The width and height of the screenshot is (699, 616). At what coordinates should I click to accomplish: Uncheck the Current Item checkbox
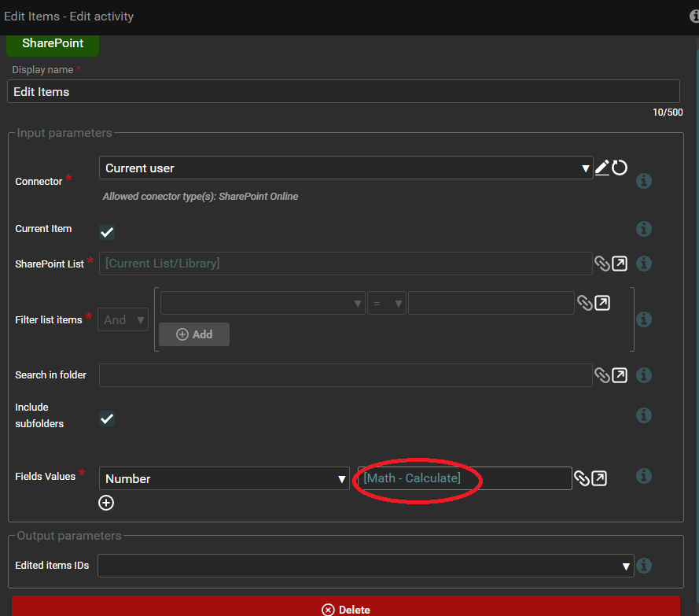pyautogui.click(x=107, y=232)
